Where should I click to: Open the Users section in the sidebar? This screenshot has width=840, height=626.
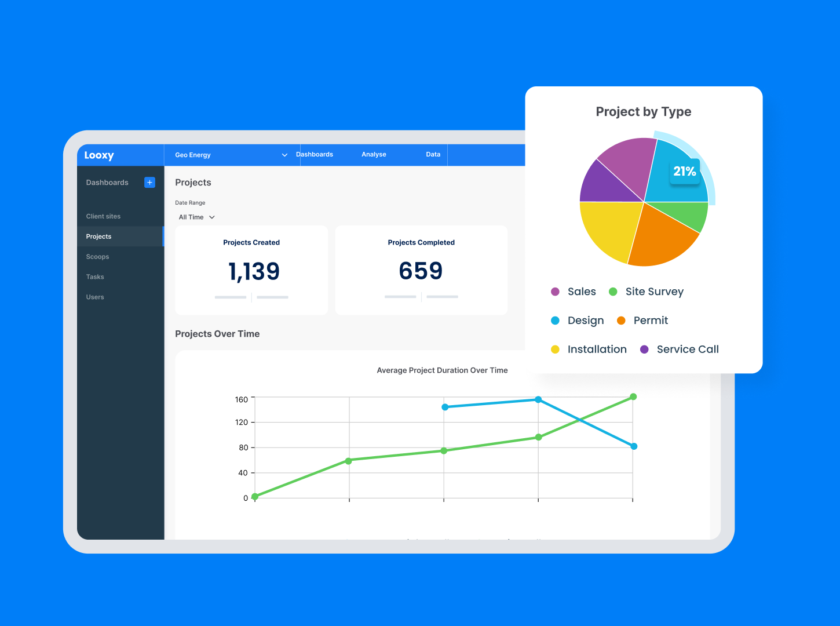(94, 297)
